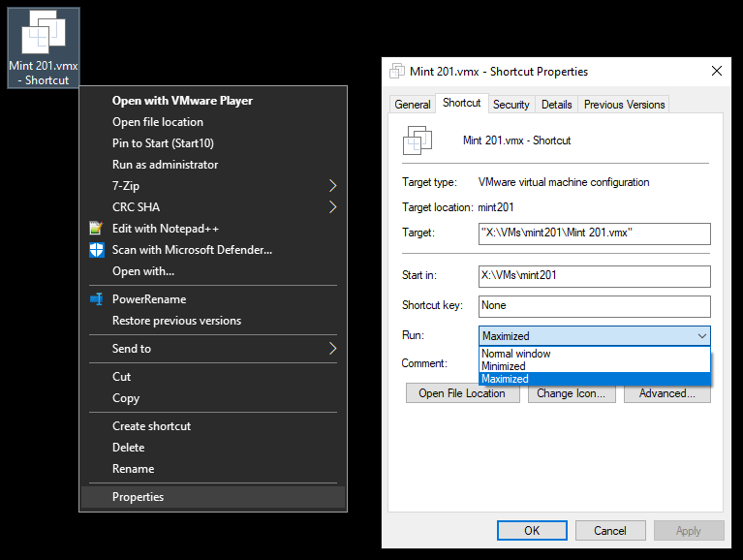The image size is (743, 560).
Task: Click the 'Target location:' value mint201
Action: pos(496,207)
